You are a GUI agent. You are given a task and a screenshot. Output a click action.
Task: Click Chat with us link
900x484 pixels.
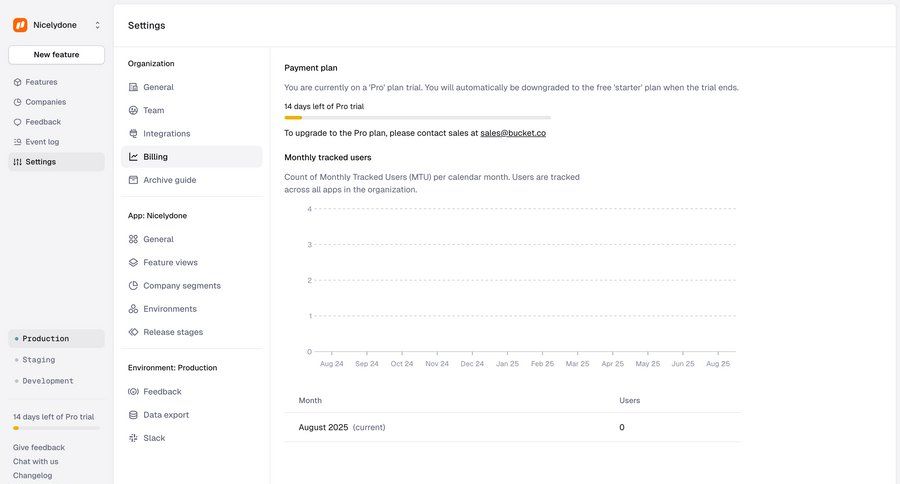[x=36, y=462]
